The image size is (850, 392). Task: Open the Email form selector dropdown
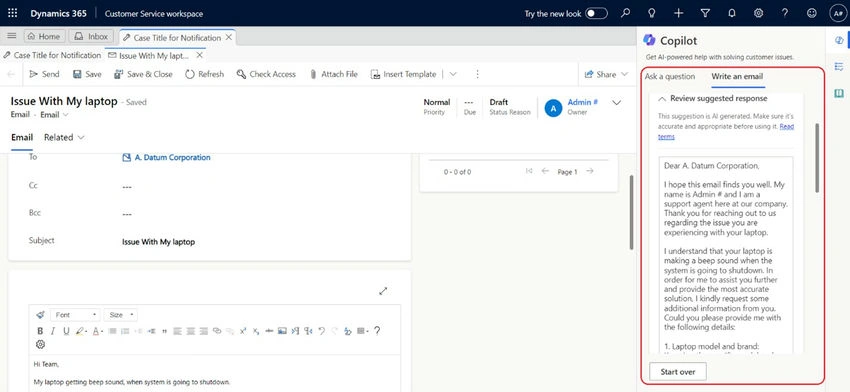coord(55,115)
